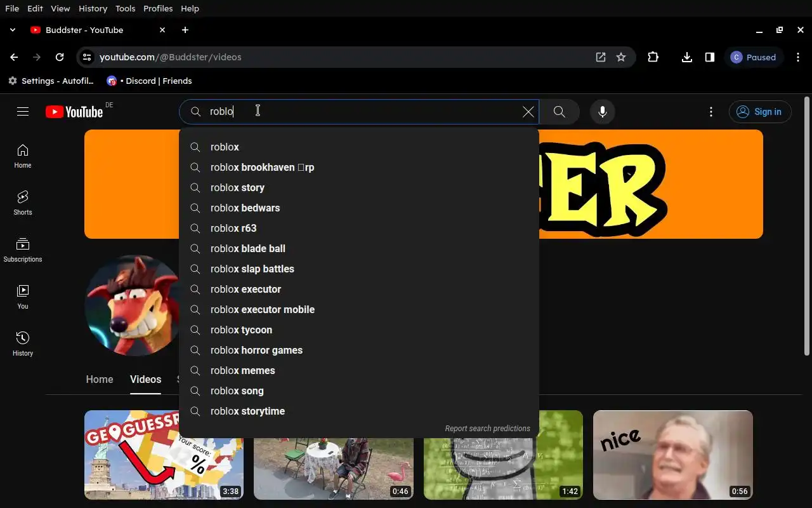Click the Paused profile button
The height and width of the screenshot is (508, 812).
(x=754, y=57)
